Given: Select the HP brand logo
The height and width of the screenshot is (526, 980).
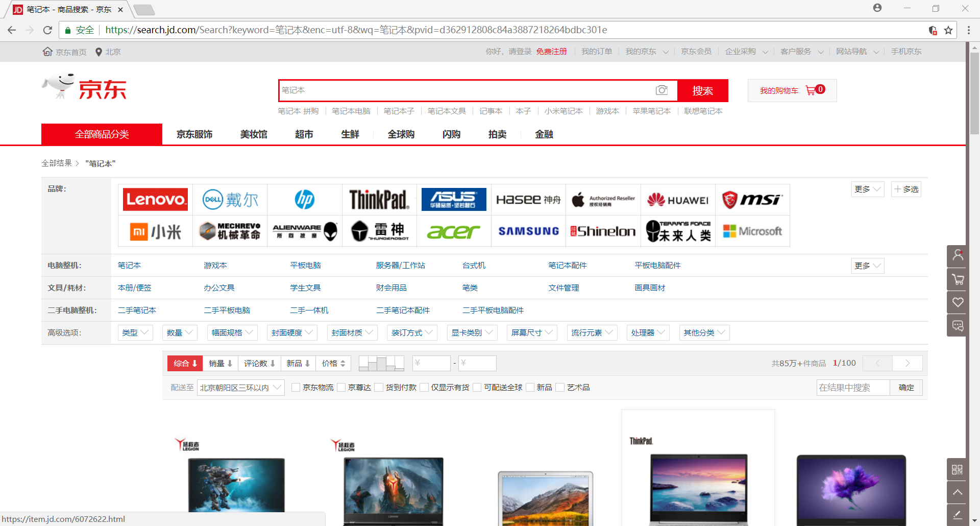Looking at the screenshot, I should point(305,200).
